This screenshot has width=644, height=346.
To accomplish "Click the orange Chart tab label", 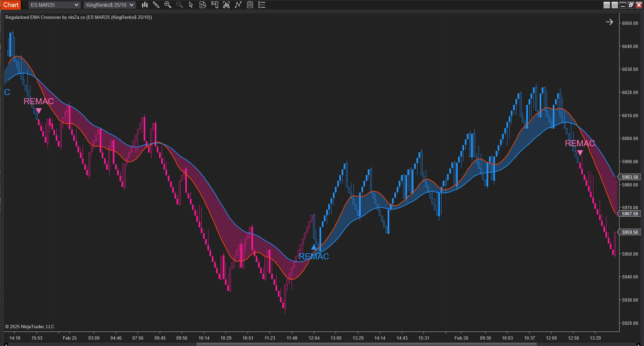I will coord(11,5).
